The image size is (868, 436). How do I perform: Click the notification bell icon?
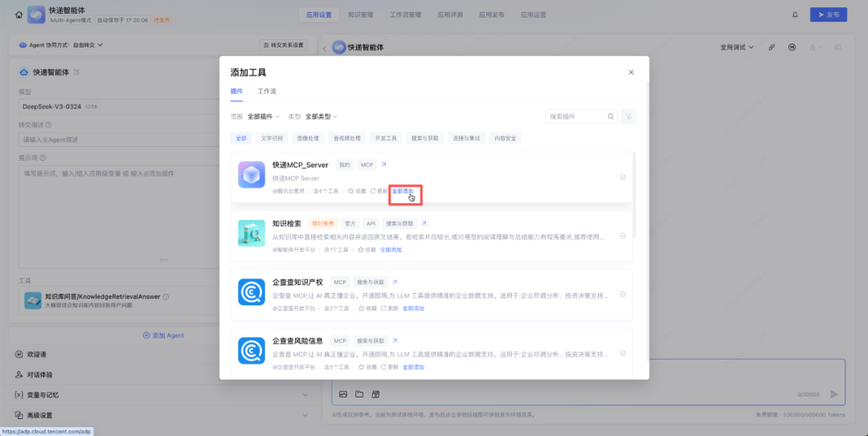(x=795, y=15)
